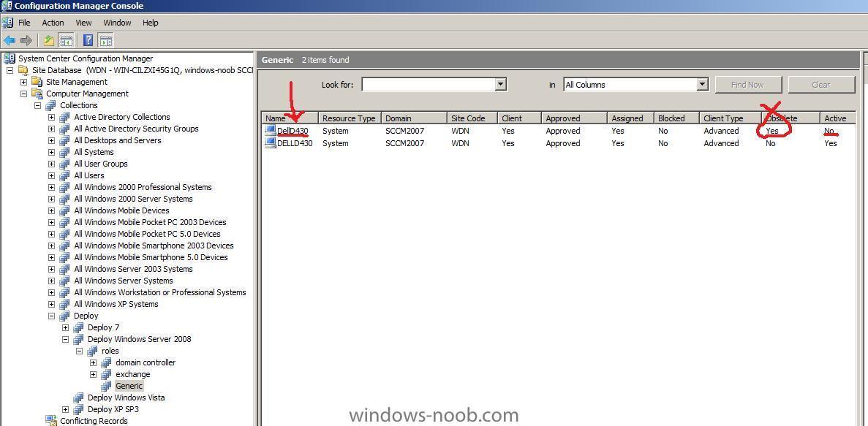Viewport: 868px width, 426px height.
Task: Toggle the console tree show/hide icon
Action: 67,40
